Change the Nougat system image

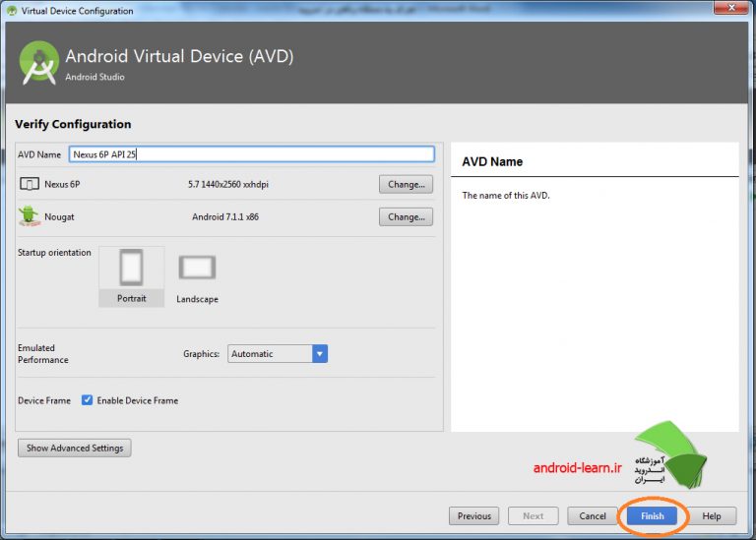[x=406, y=216]
